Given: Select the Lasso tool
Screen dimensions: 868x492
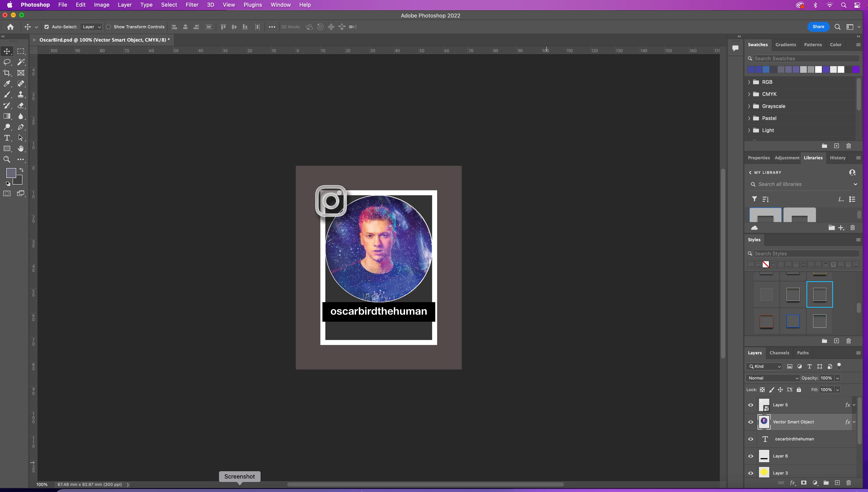Looking at the screenshot, I should pos(7,62).
